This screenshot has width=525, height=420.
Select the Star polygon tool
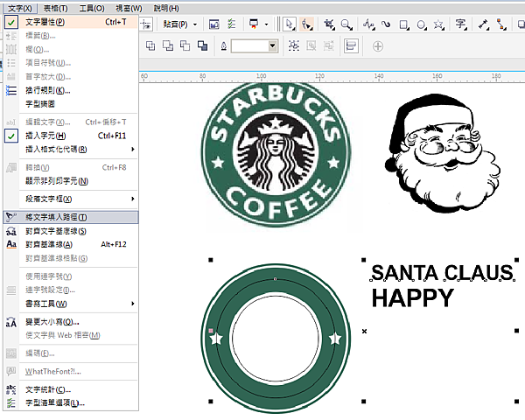438,24
